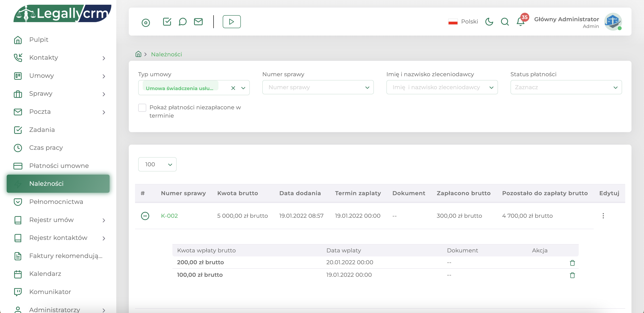Collapse the K-002 row details
Screen dimensions: 644x313
145,216
